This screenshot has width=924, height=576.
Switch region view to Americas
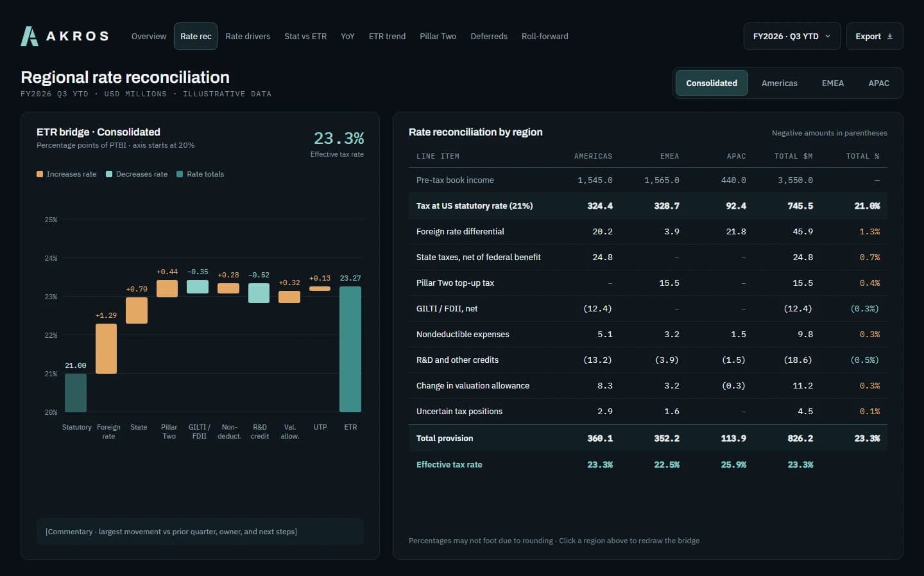point(779,83)
